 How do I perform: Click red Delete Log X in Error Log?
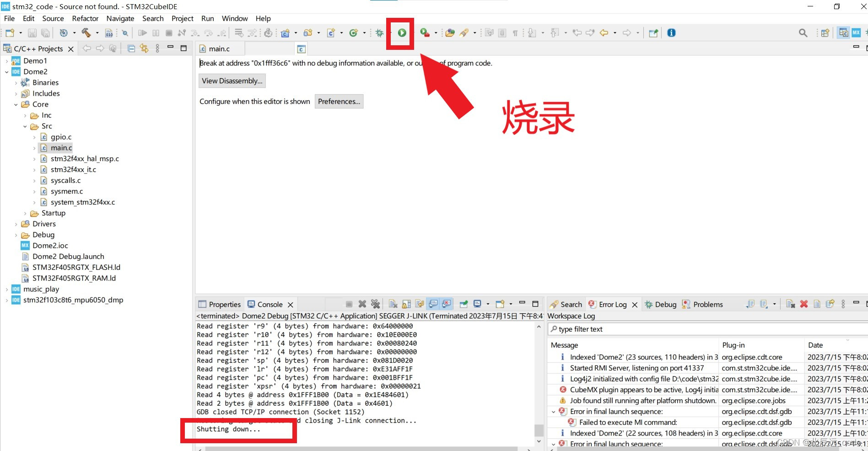[x=804, y=304]
